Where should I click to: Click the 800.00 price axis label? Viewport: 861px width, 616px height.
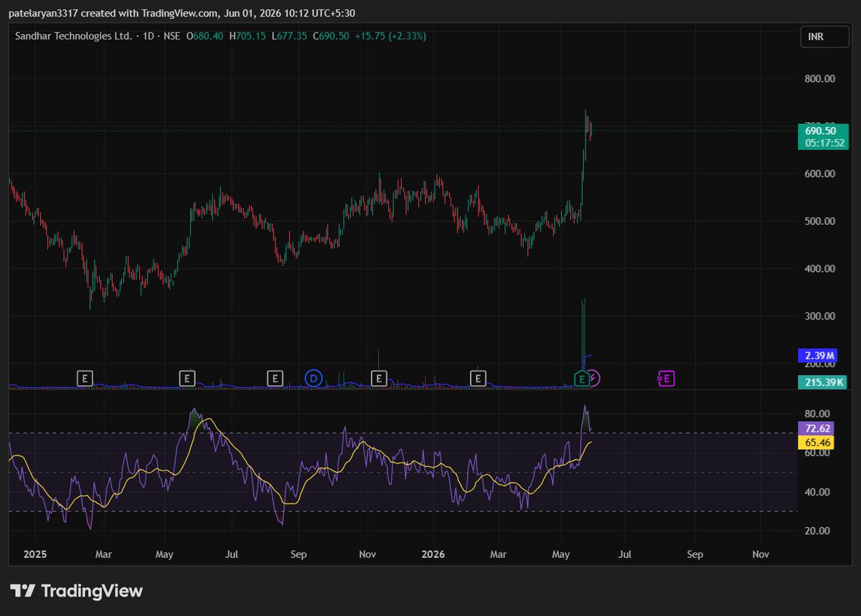click(x=819, y=79)
